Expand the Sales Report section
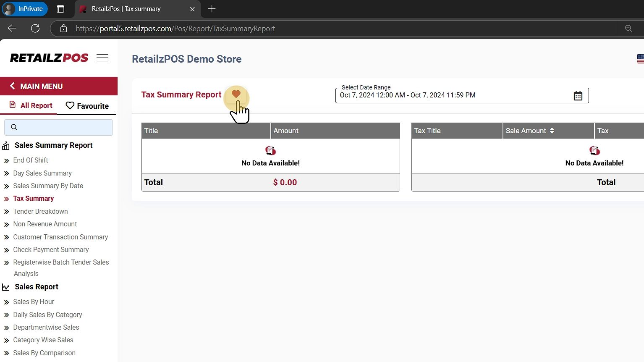This screenshot has height=362, width=644. 37,287
